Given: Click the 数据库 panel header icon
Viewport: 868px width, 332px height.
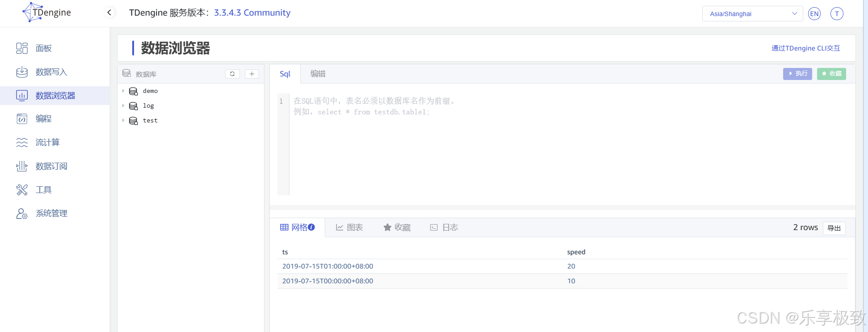Looking at the screenshot, I should pyautogui.click(x=127, y=73).
